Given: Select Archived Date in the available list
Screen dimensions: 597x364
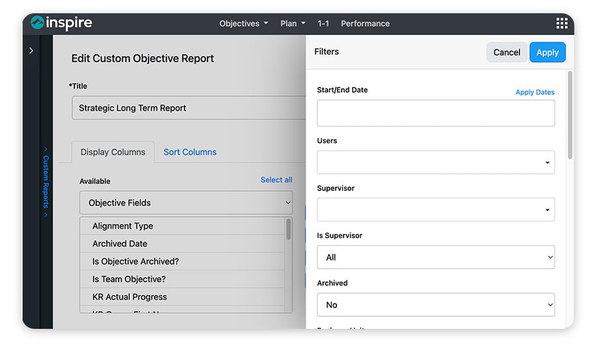Looking at the screenshot, I should [x=182, y=244].
